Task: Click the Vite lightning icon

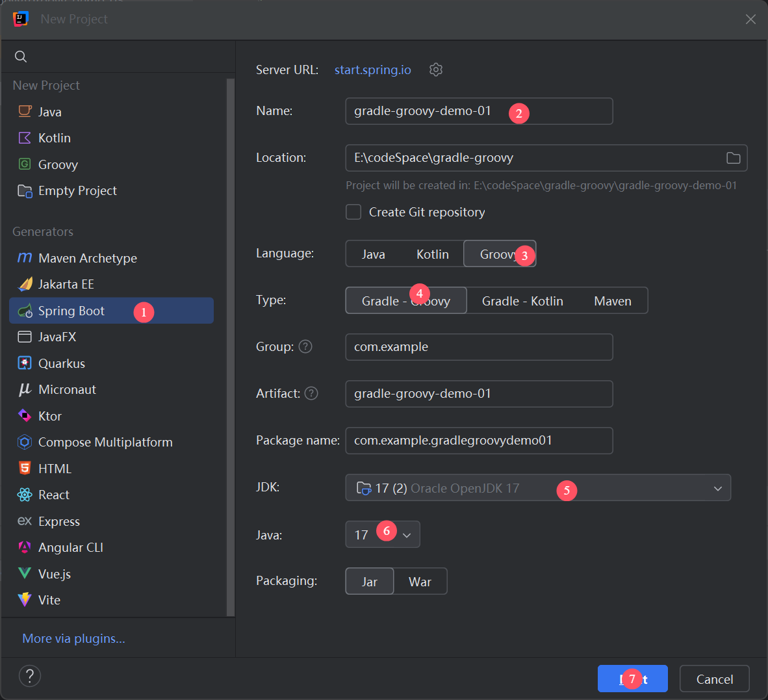Action: [25, 599]
